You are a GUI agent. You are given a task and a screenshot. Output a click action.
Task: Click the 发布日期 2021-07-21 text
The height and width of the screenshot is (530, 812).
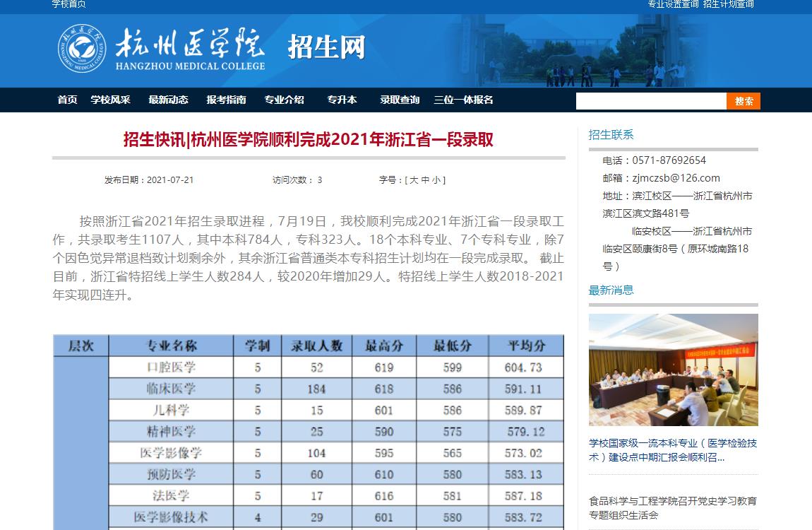pyautogui.click(x=148, y=180)
